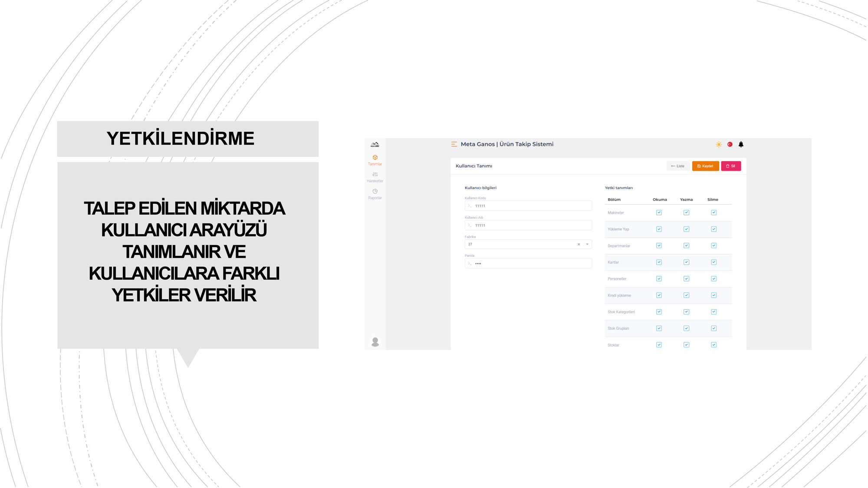
Task: Disable Yazma permission for Kartlar
Action: pyautogui.click(x=686, y=262)
